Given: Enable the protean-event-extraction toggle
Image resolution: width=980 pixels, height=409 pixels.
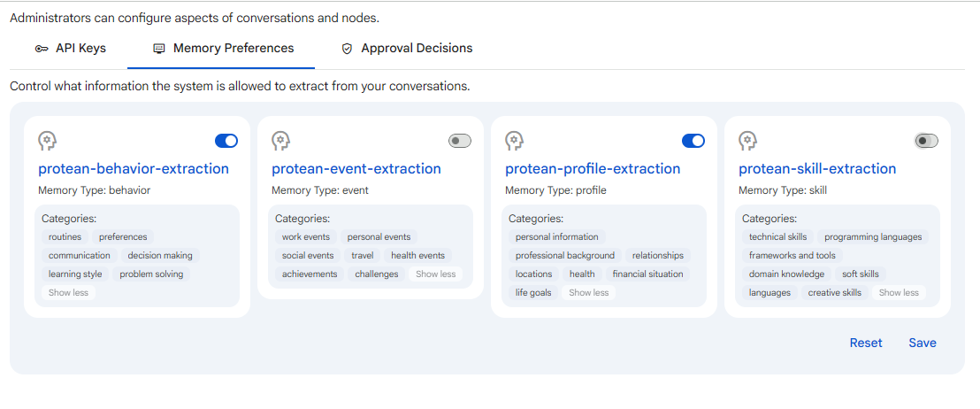Looking at the screenshot, I should [x=460, y=142].
